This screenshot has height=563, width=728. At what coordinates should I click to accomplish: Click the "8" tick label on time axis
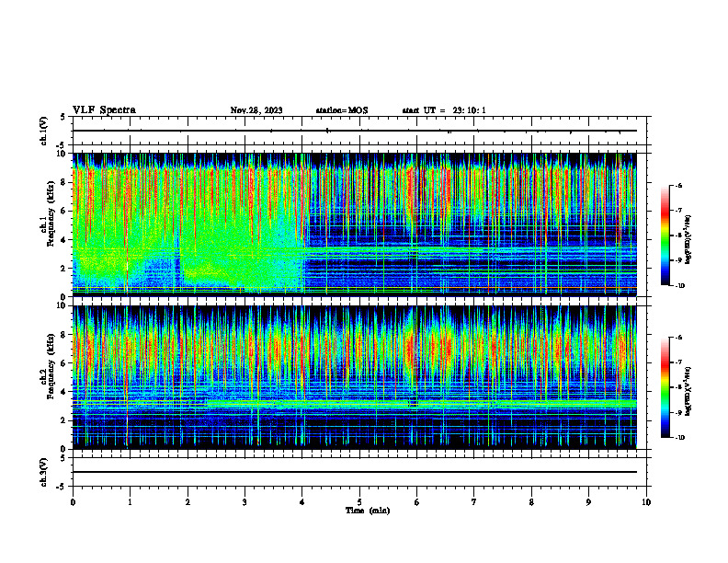coord(531,502)
